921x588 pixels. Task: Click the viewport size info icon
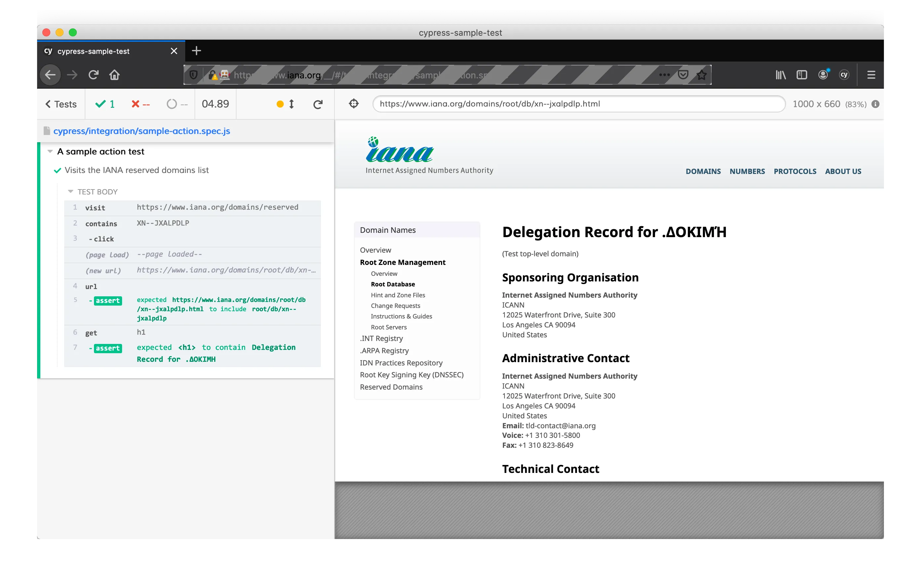pyautogui.click(x=875, y=104)
